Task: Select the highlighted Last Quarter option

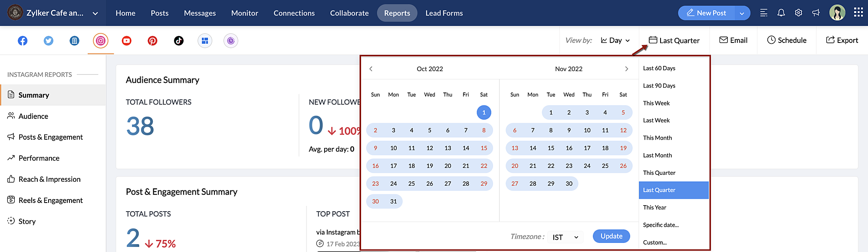Action: coord(674,190)
